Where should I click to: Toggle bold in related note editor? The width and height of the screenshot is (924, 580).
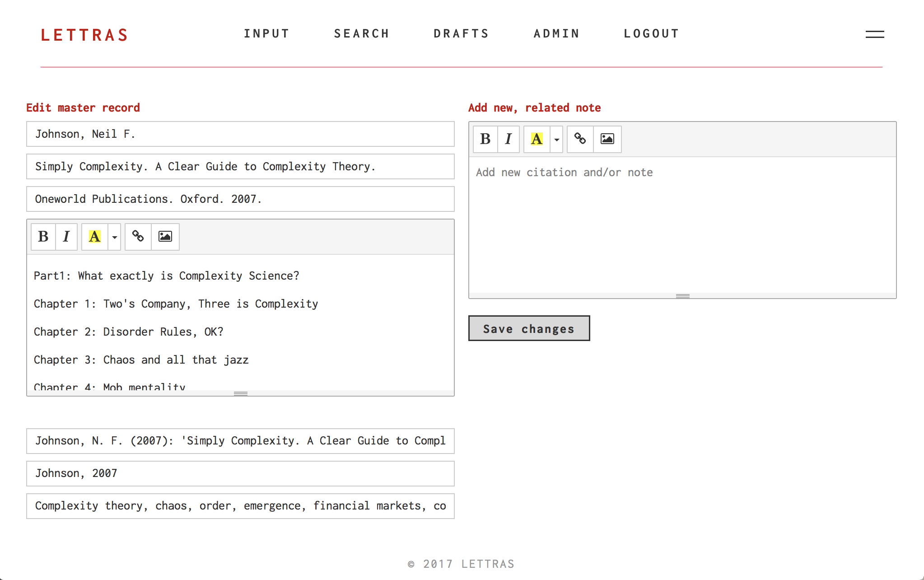[485, 139]
